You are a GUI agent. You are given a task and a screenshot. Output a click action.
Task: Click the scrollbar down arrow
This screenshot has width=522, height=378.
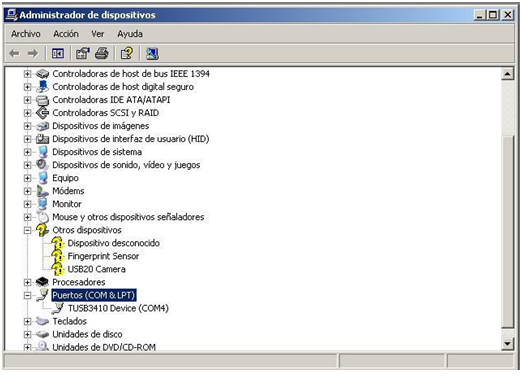pos(507,343)
